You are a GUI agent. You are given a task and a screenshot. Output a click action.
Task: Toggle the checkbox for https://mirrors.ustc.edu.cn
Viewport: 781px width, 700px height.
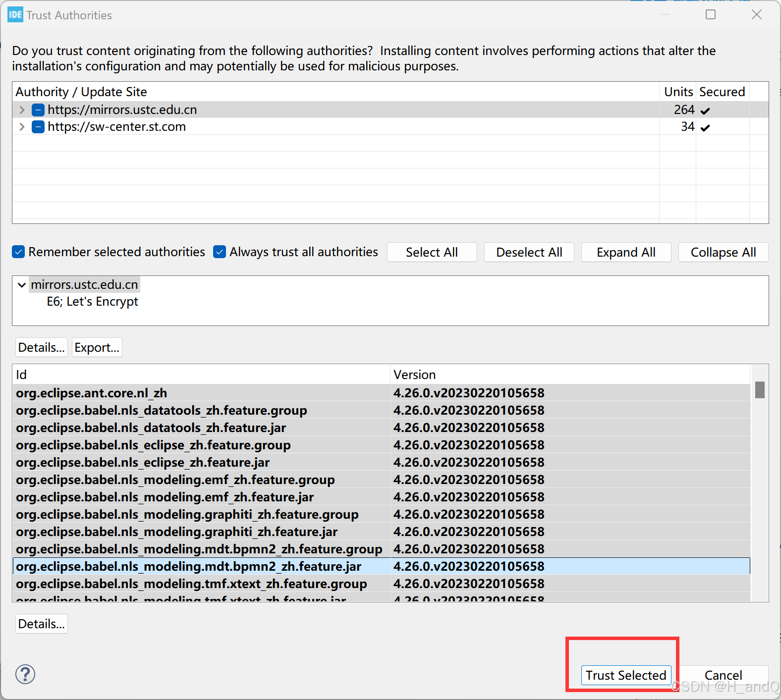38,110
